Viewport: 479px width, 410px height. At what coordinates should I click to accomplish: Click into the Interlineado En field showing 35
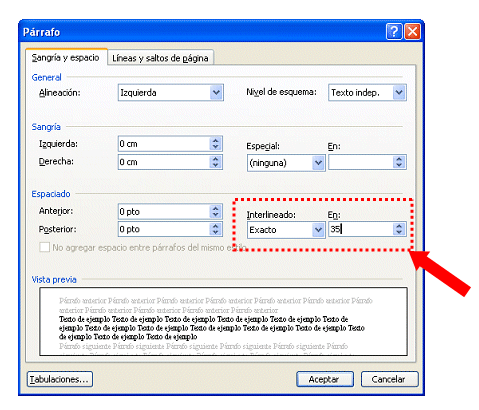[361, 229]
